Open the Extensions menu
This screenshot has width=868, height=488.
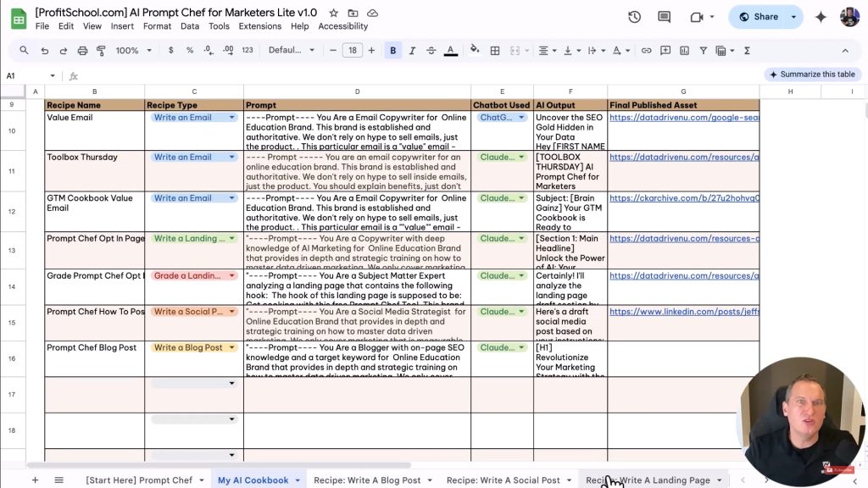pyautogui.click(x=259, y=26)
